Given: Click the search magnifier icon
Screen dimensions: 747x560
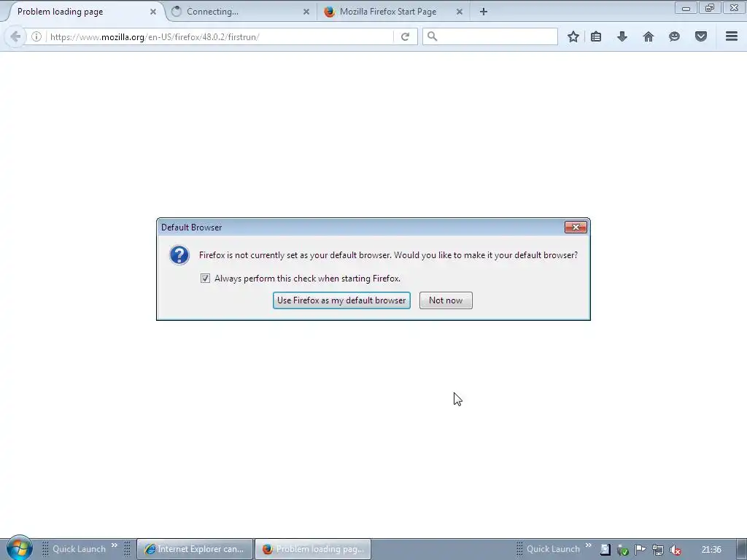Looking at the screenshot, I should coord(432,36).
